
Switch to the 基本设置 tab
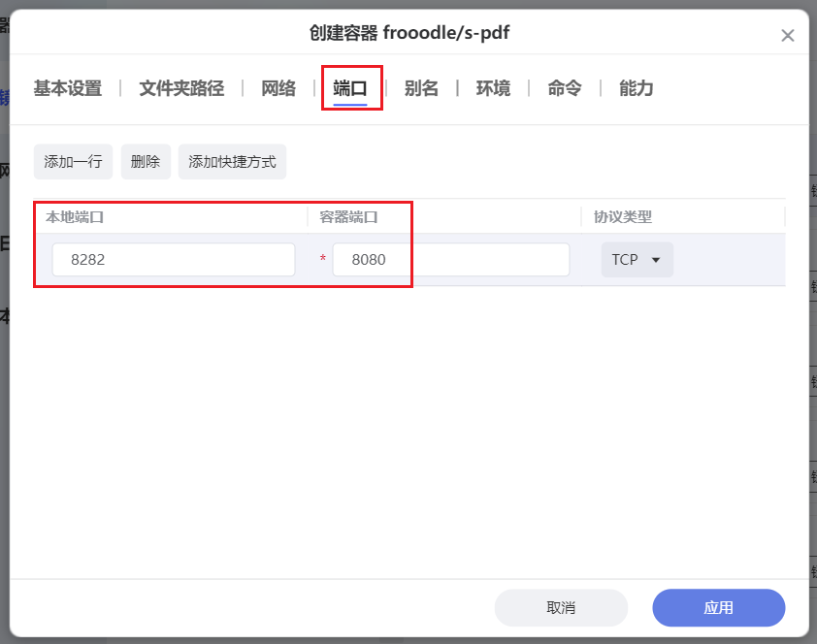[68, 88]
